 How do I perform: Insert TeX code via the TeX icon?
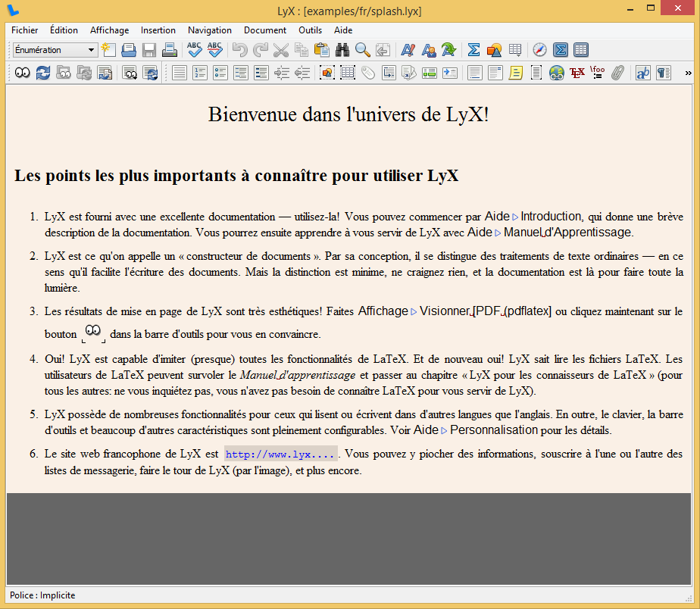click(577, 73)
